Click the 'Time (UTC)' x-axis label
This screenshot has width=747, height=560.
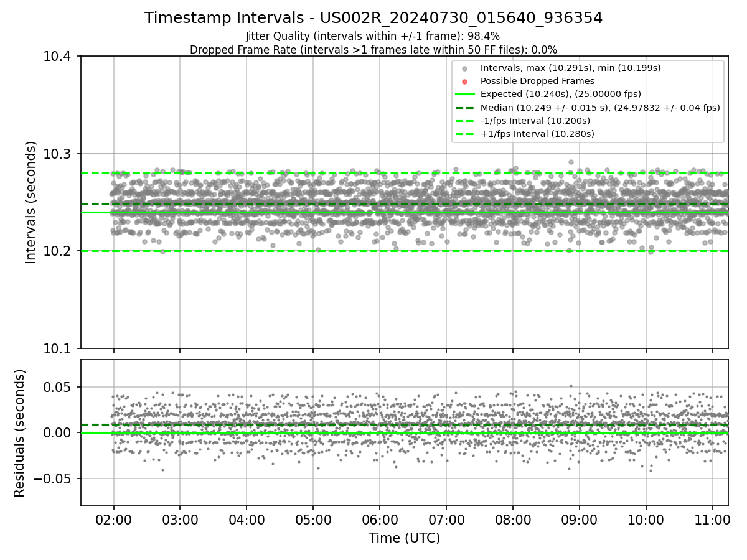pyautogui.click(x=404, y=538)
